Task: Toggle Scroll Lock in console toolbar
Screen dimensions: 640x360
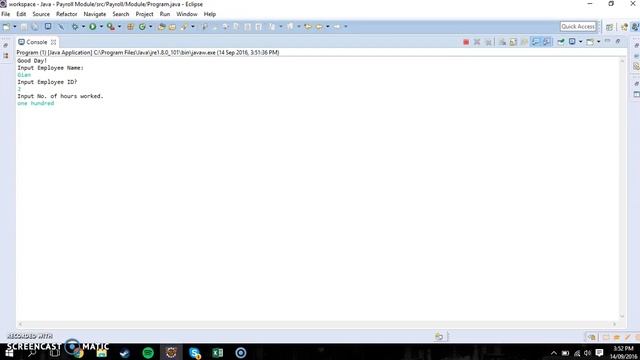Action: point(513,42)
